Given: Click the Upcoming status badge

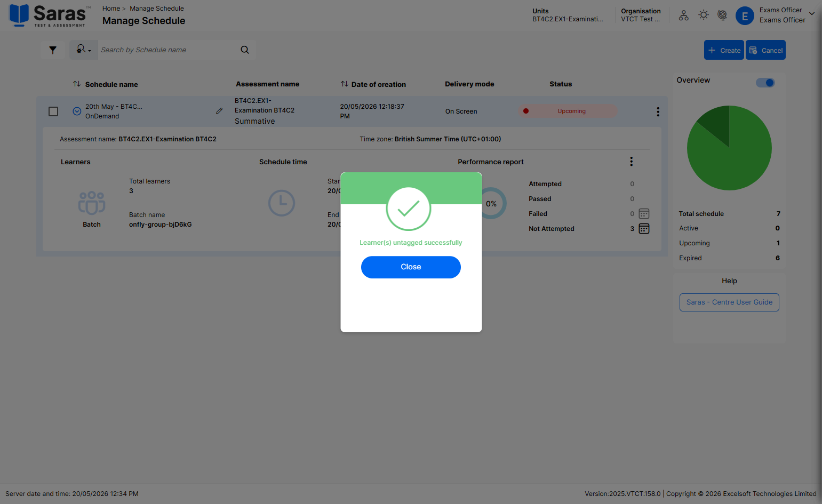Looking at the screenshot, I should 568,111.
